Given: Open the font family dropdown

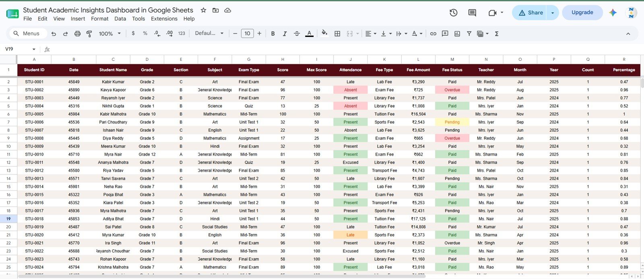Looking at the screenshot, I should 209,33.
